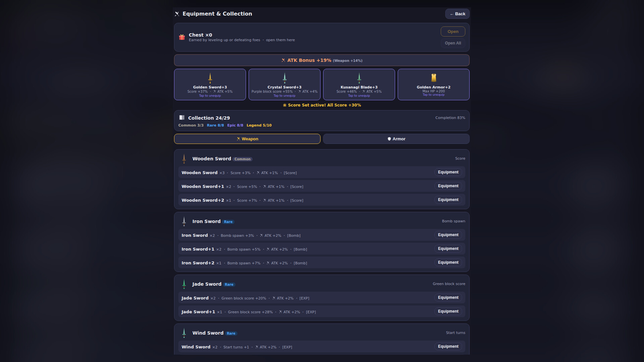
Task: Click the Rare badge on Jade Sword
Action: click(229, 285)
